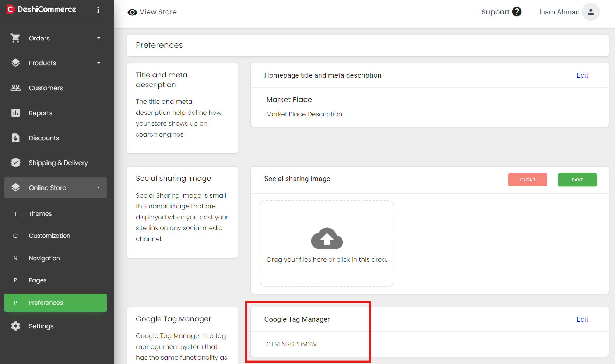Viewport: 615px width, 364px height.
Task: Click the Settings gear icon
Action: 15,326
